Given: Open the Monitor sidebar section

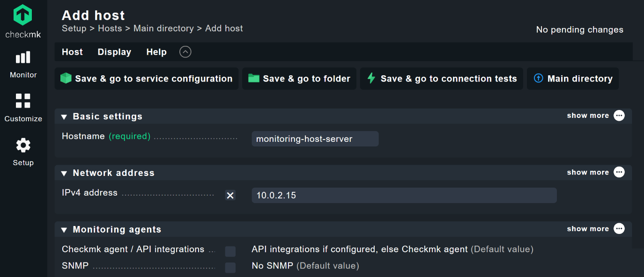Looking at the screenshot, I should click(22, 63).
